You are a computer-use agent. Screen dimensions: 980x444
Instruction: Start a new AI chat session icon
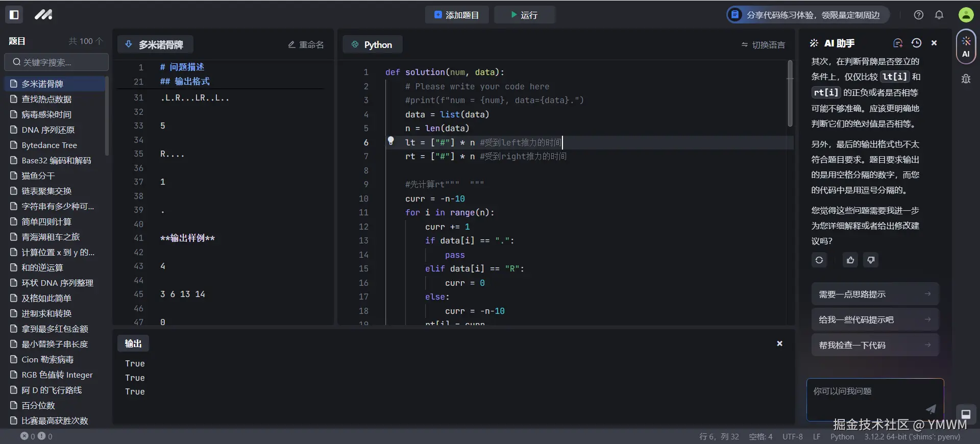pos(898,43)
